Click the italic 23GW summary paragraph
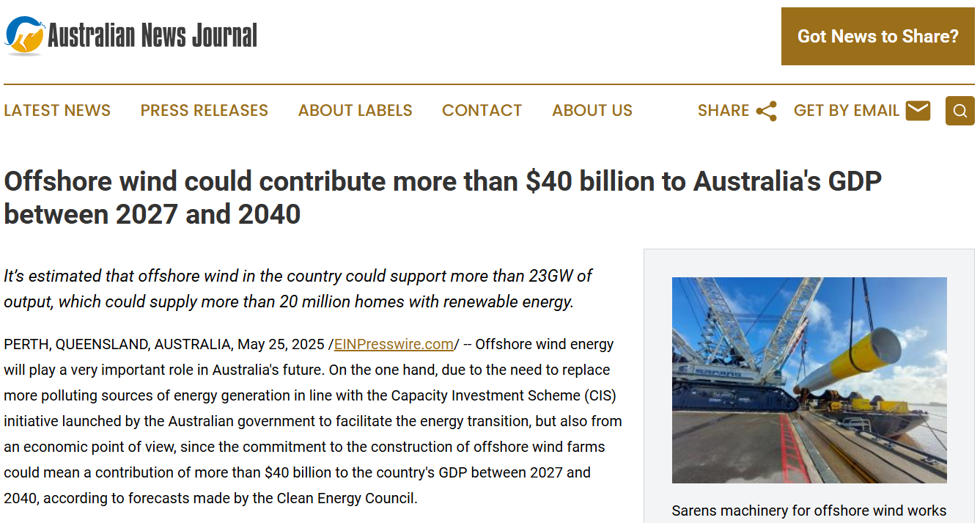Image resolution: width=980 pixels, height=523 pixels. pyautogui.click(x=298, y=288)
